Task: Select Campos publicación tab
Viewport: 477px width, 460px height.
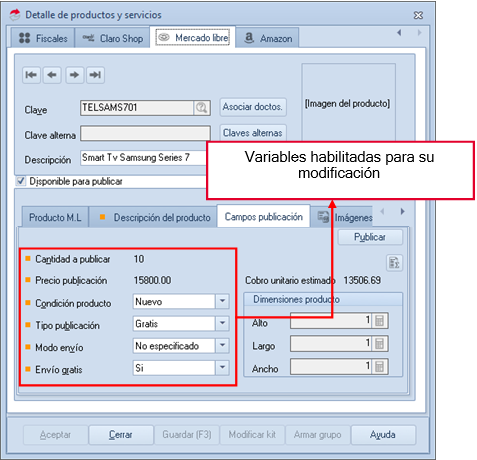Action: [264, 217]
